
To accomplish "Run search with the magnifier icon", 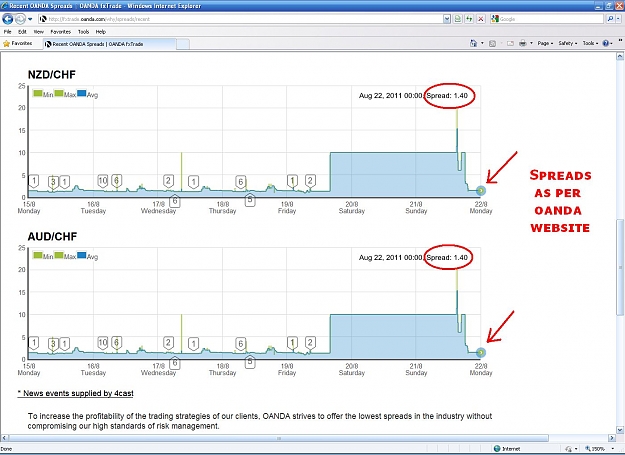I will point(610,19).
